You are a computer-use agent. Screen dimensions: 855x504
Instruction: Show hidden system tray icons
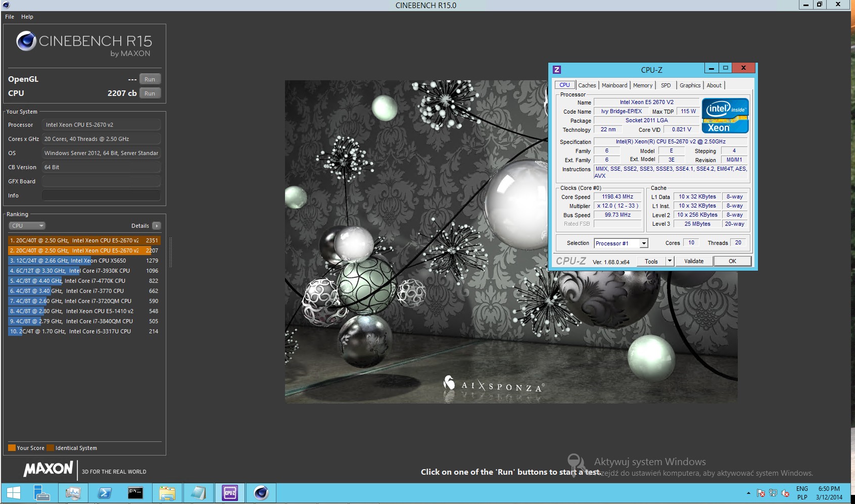point(748,493)
